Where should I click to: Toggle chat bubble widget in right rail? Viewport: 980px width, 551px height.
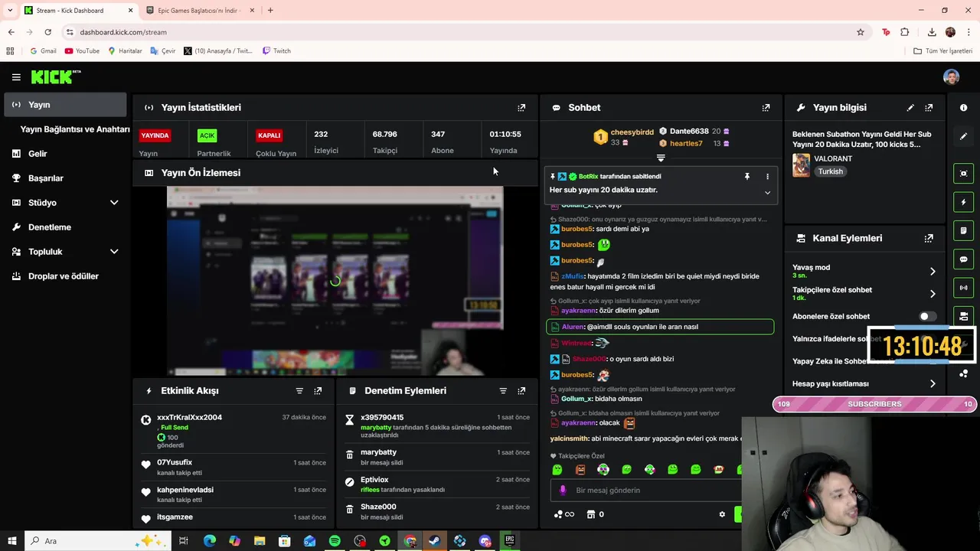point(963,259)
